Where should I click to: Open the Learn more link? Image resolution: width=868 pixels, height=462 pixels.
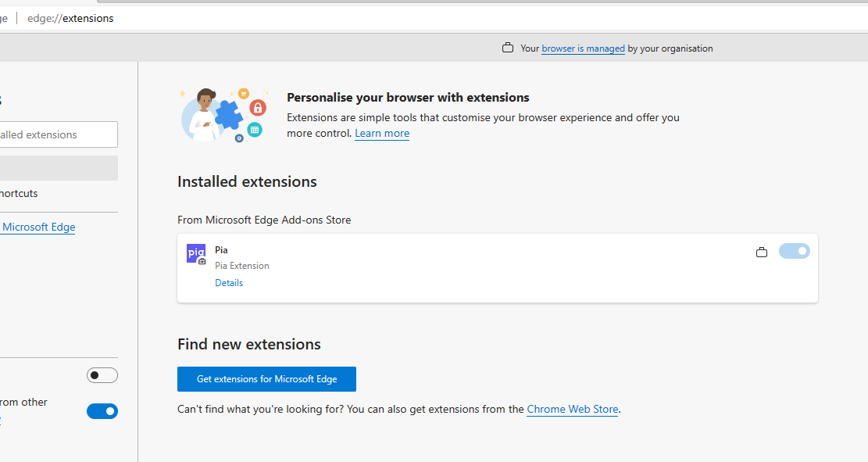click(x=382, y=133)
